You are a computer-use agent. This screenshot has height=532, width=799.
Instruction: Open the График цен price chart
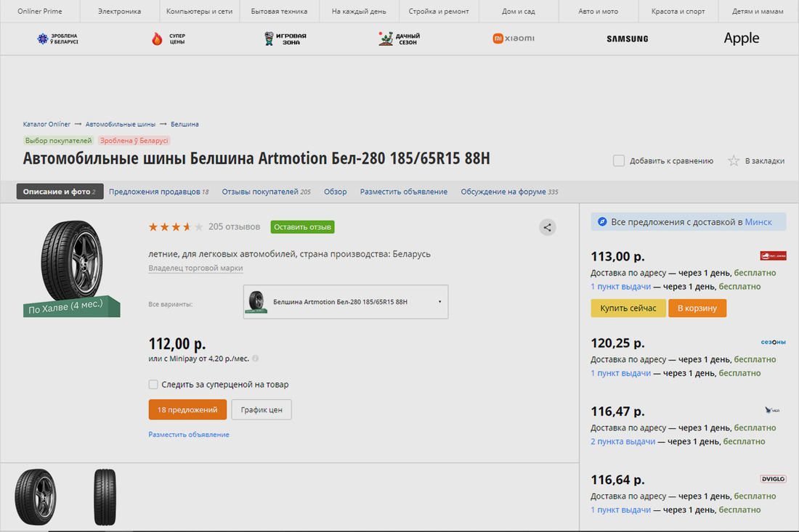pos(261,409)
